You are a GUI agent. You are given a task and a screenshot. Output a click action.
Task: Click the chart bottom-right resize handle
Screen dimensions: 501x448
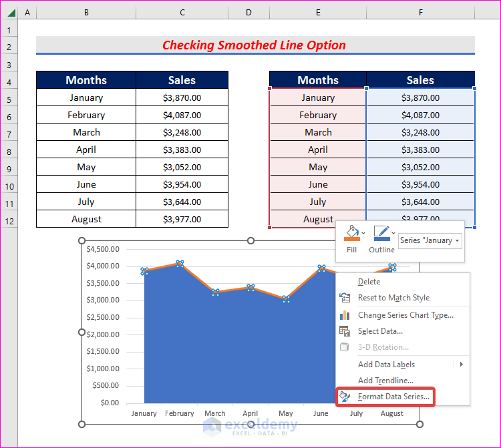[x=420, y=424]
